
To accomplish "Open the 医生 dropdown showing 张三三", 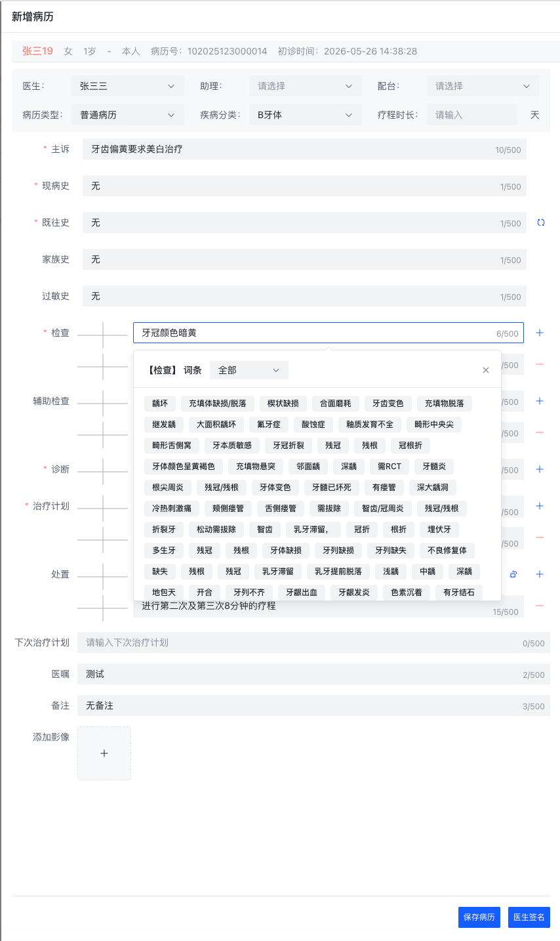I will (x=127, y=86).
